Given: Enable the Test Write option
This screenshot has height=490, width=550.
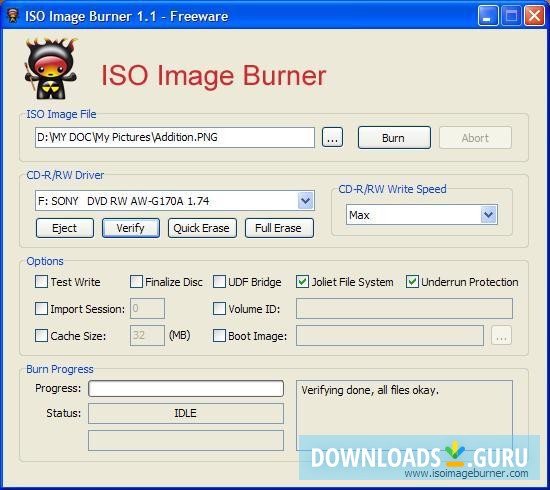Looking at the screenshot, I should pos(41,282).
